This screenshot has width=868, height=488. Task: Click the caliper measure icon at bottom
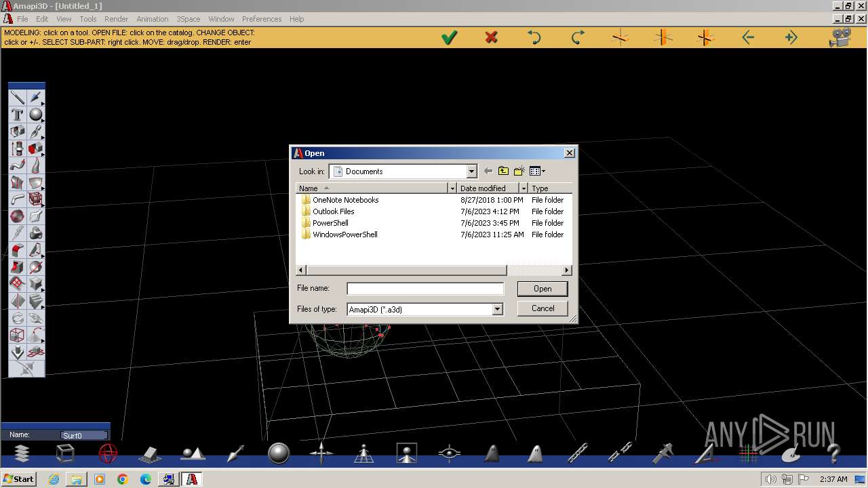pos(663,453)
